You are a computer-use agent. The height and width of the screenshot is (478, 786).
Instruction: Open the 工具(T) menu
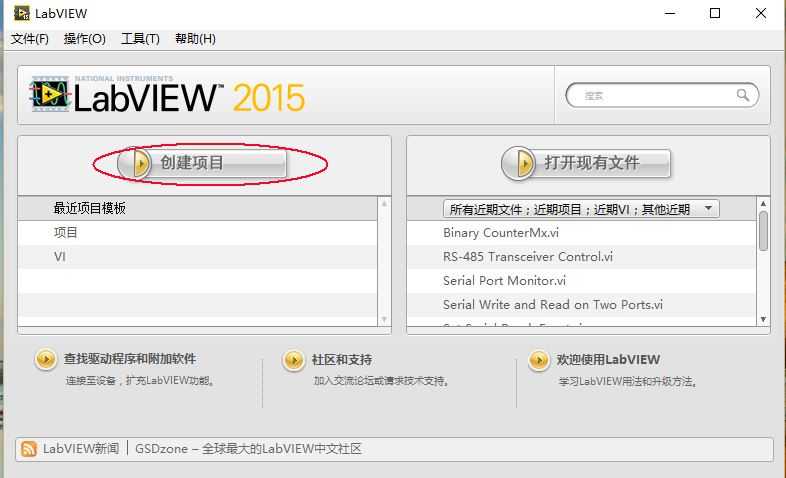[x=140, y=39]
